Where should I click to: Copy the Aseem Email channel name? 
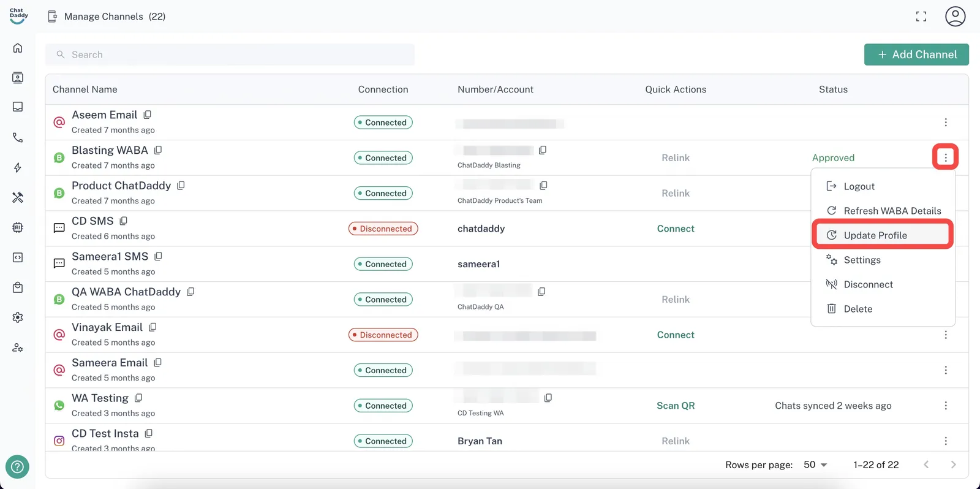pyautogui.click(x=148, y=115)
